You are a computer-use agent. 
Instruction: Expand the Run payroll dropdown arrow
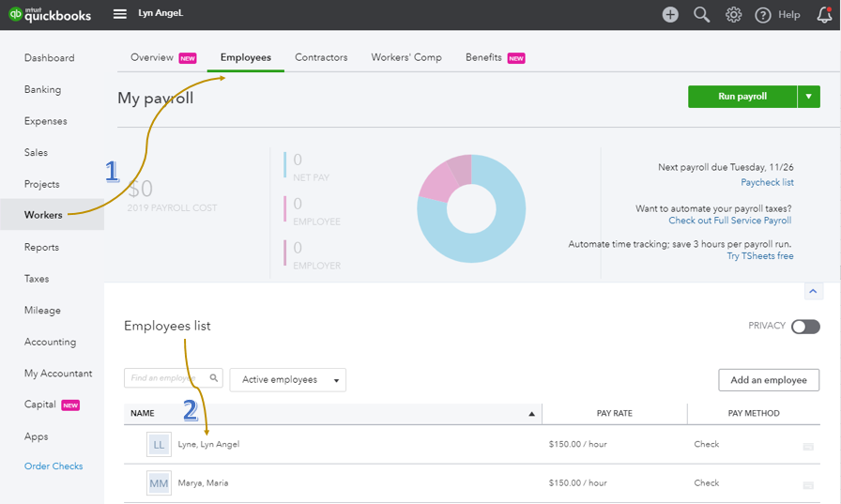pos(809,97)
